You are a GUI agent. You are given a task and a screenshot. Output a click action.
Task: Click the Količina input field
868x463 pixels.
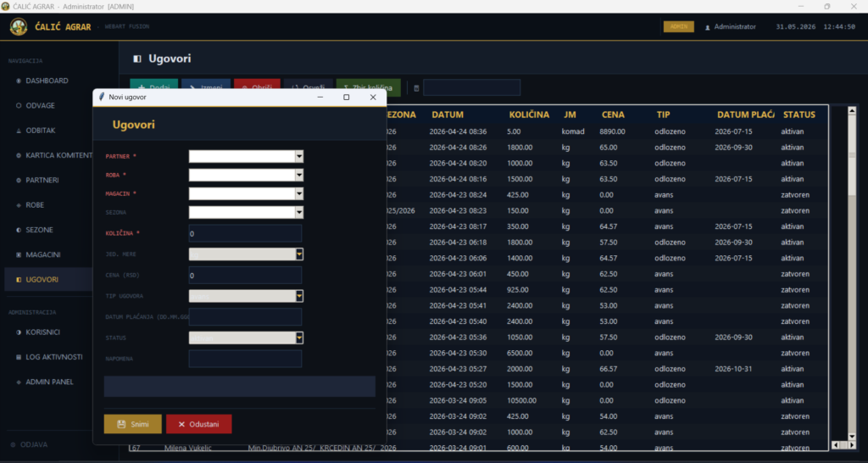pyautogui.click(x=245, y=234)
